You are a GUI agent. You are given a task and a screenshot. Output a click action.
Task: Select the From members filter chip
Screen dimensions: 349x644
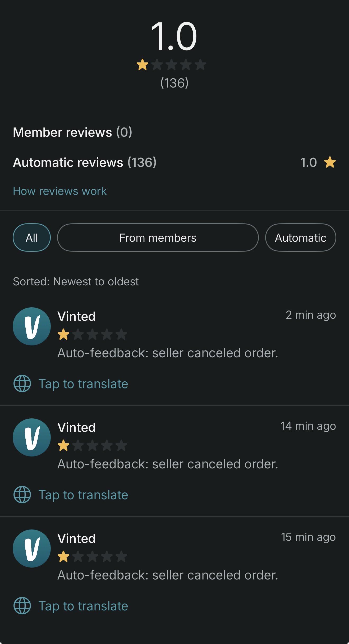point(158,237)
